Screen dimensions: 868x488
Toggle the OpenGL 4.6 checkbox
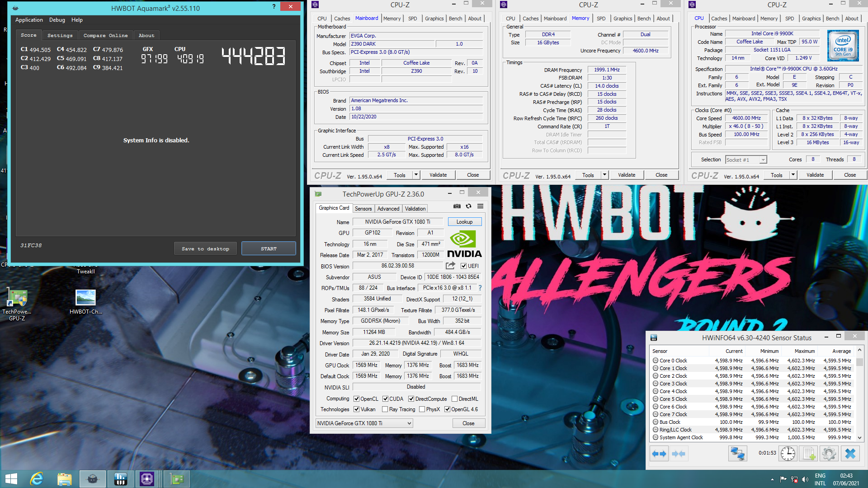pyautogui.click(x=447, y=409)
